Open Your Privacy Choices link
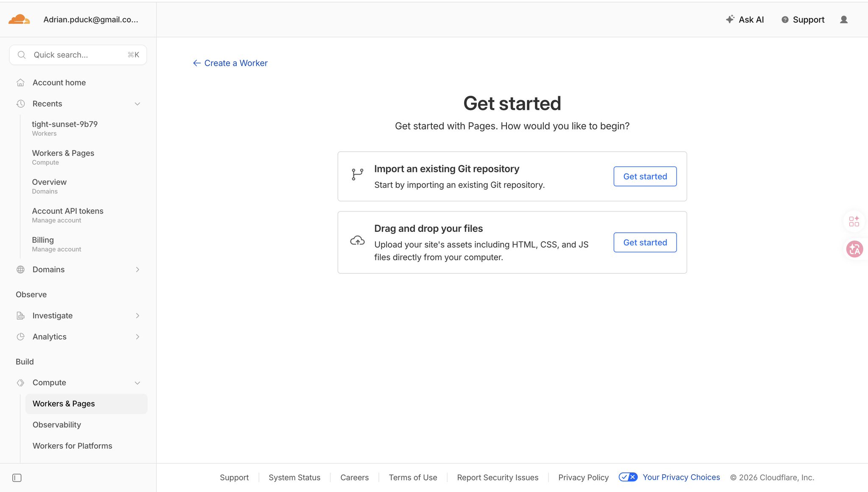This screenshot has height=492, width=868. [x=681, y=477]
